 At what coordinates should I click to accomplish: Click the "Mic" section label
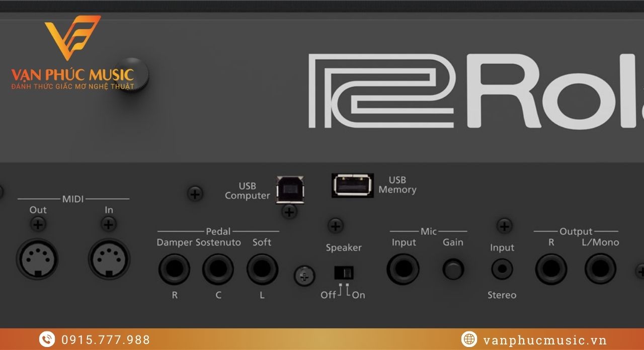(429, 231)
